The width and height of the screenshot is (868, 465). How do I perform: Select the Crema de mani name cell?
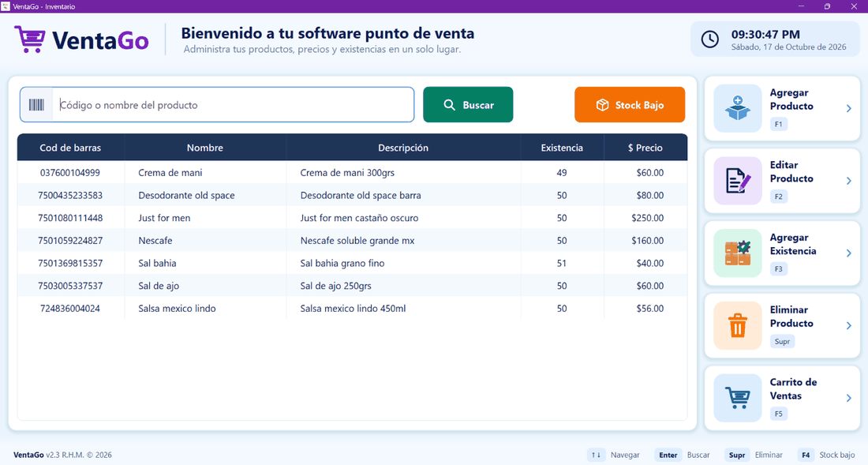(x=205, y=173)
